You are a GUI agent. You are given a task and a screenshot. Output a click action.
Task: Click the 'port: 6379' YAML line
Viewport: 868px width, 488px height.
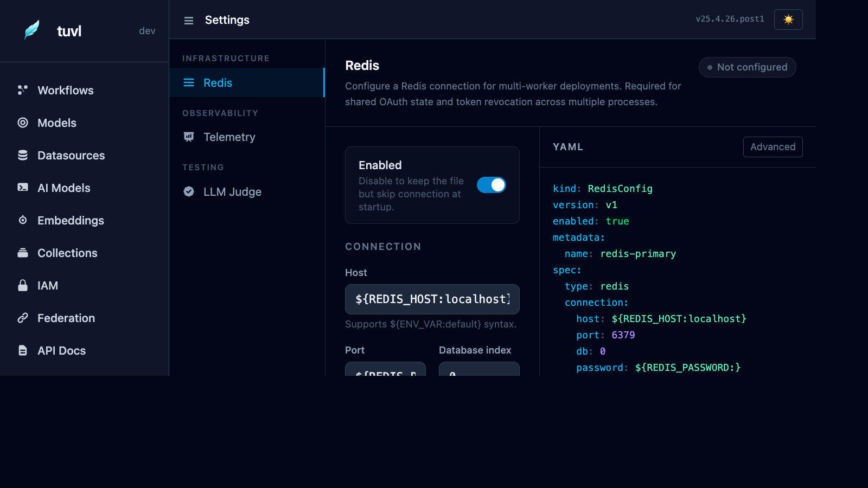coord(605,335)
